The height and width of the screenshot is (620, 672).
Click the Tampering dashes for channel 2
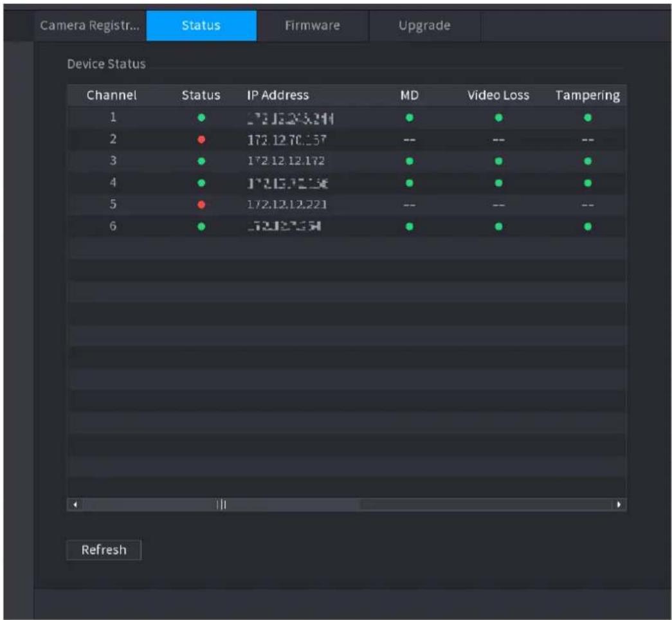click(x=588, y=140)
